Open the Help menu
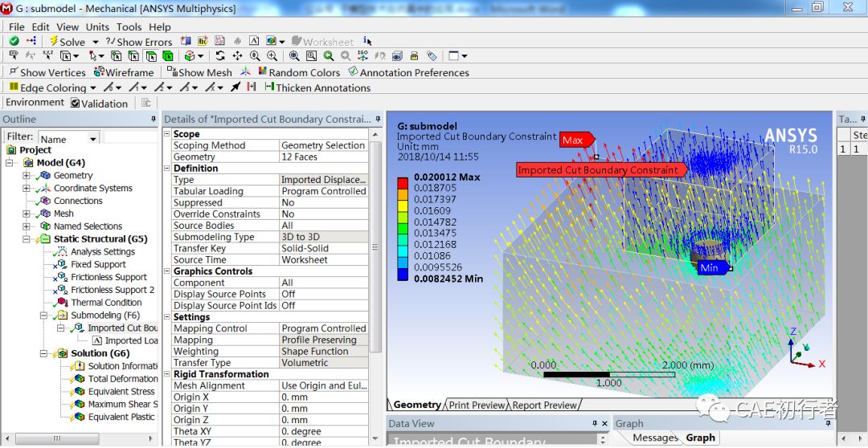Viewport: 868px width, 448px height. [x=160, y=26]
